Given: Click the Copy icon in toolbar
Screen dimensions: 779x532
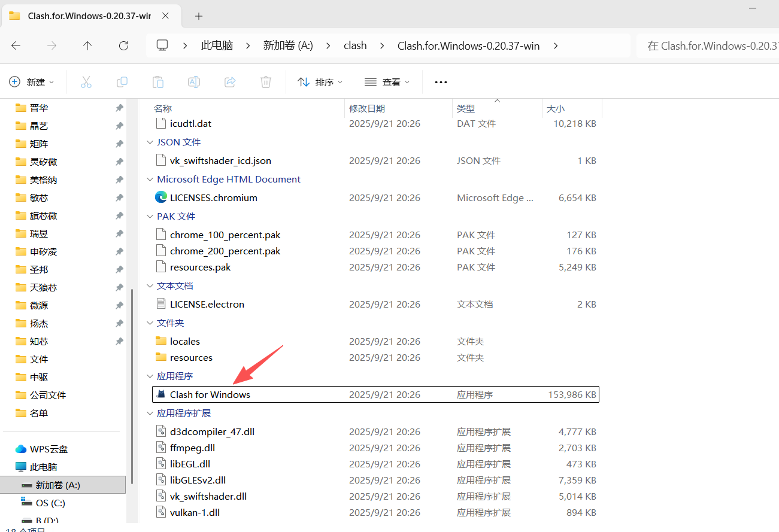Looking at the screenshot, I should click(x=122, y=82).
